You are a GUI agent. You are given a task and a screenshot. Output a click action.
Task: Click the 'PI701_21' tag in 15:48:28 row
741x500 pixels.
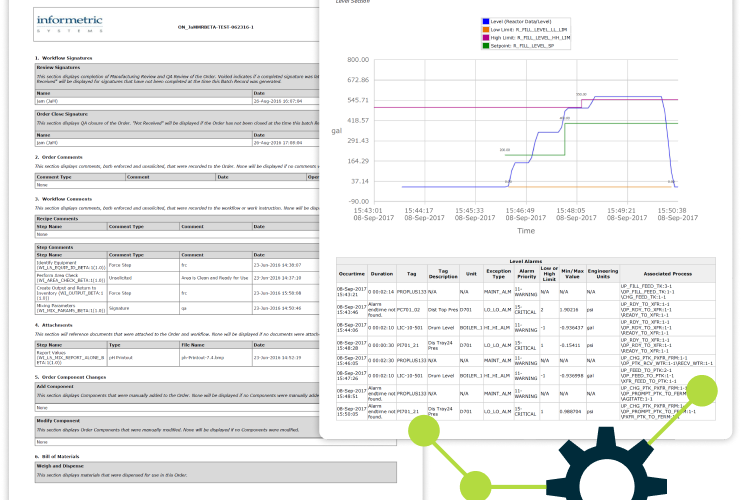pos(412,345)
